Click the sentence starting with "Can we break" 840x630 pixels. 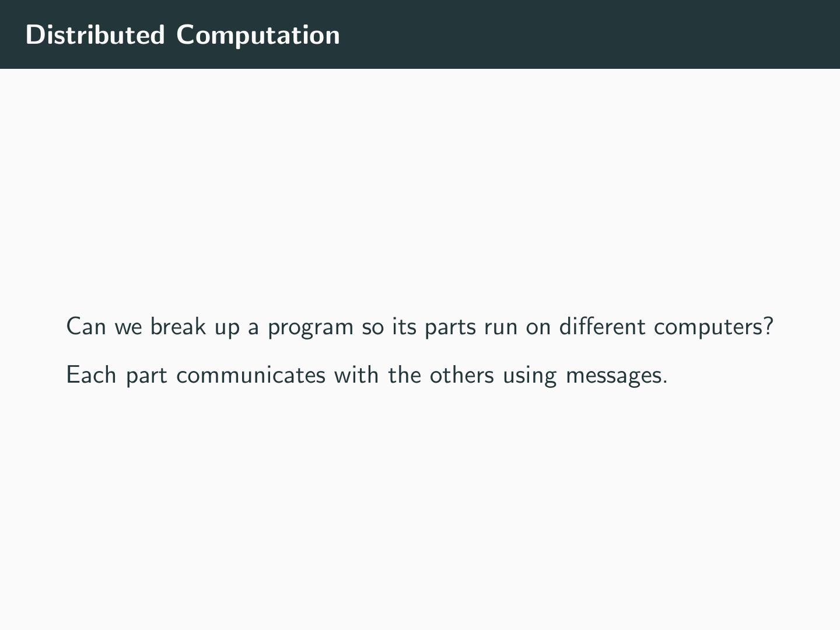coord(419,327)
